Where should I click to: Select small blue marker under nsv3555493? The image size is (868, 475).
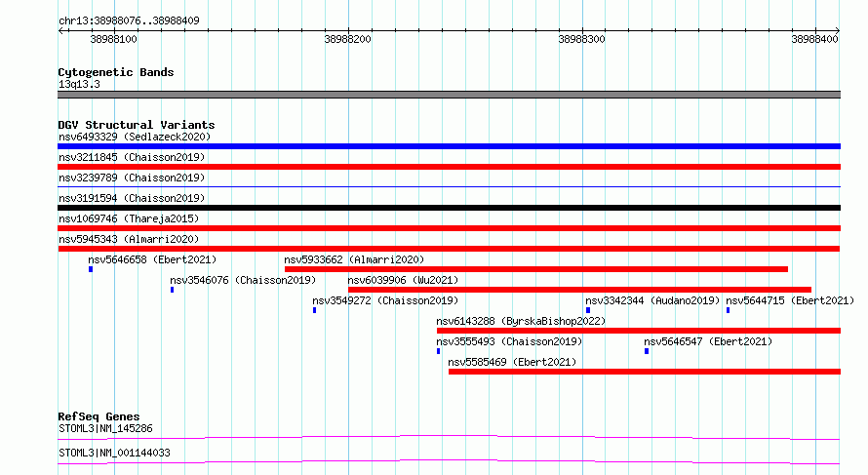(439, 351)
